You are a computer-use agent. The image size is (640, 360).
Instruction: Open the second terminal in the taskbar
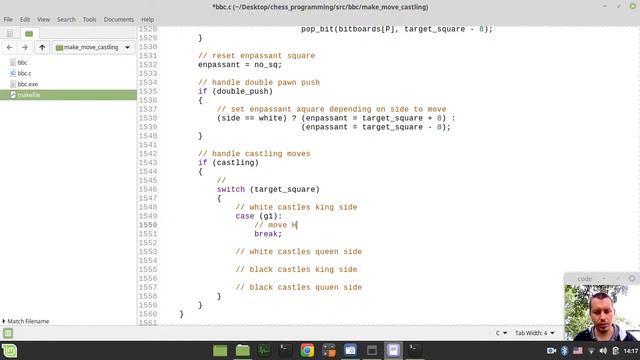point(415,351)
